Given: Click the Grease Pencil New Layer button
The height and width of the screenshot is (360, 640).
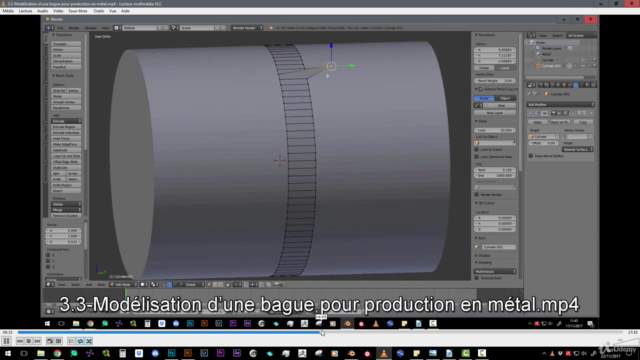Looking at the screenshot, I should 495,113.
